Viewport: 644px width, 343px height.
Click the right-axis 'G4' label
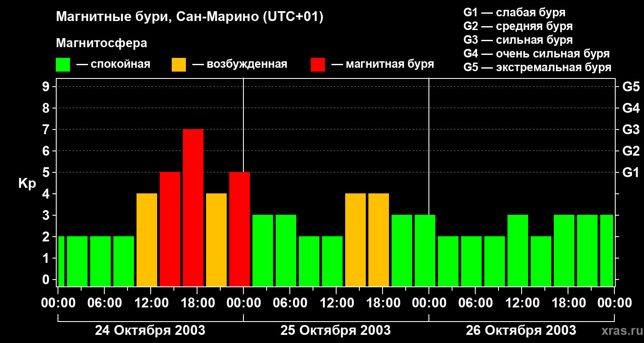click(x=631, y=108)
